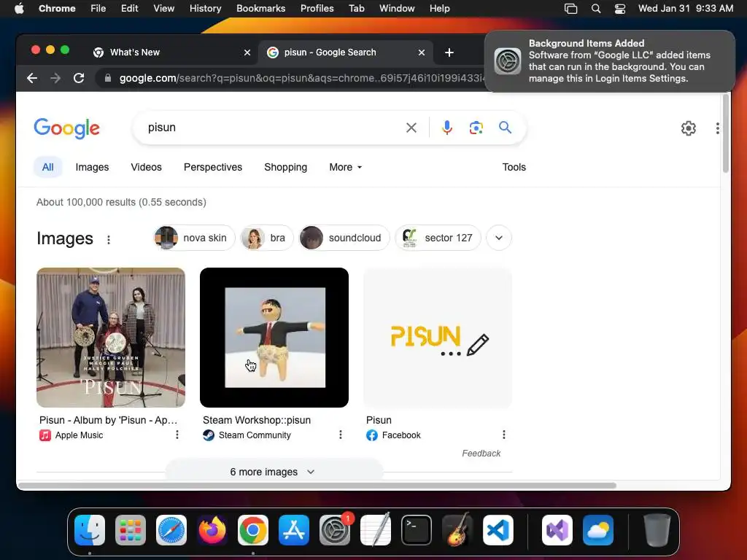
Task: Open the Profiles menu
Action: tap(317, 9)
